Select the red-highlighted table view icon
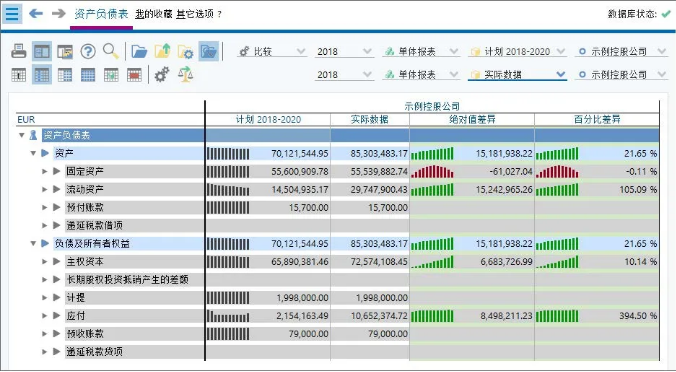The width and height of the screenshot is (676, 372). point(135,75)
